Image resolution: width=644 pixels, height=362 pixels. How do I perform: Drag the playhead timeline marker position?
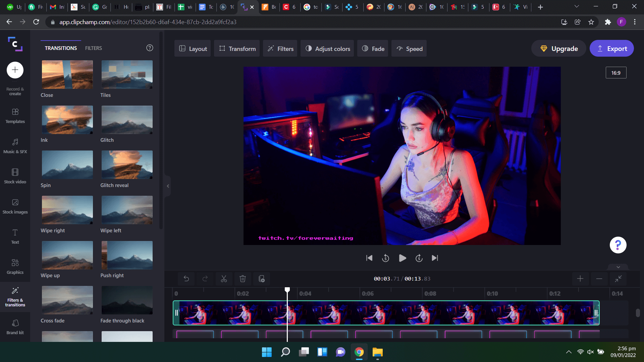pyautogui.click(x=287, y=289)
